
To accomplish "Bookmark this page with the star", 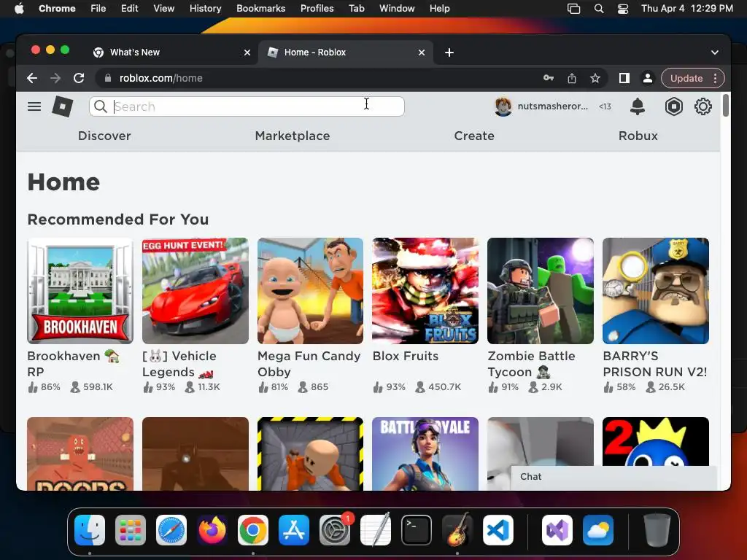I will coord(595,78).
